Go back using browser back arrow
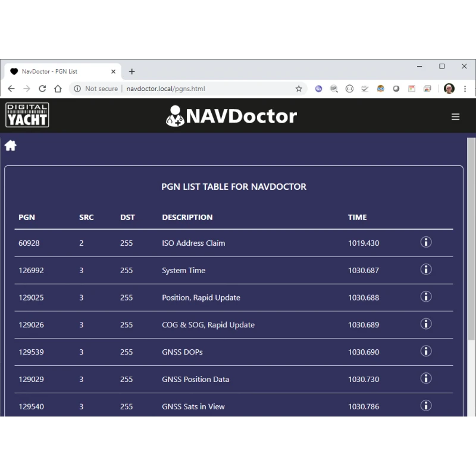Viewport: 476px width, 476px height. point(11,89)
